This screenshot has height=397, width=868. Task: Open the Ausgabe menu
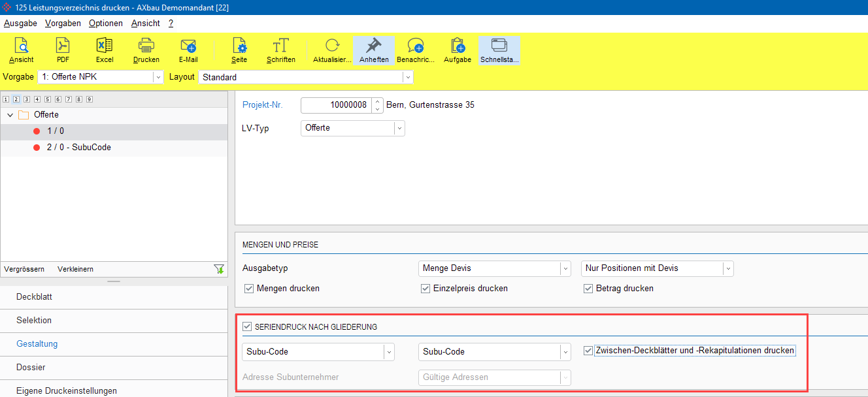(x=20, y=23)
